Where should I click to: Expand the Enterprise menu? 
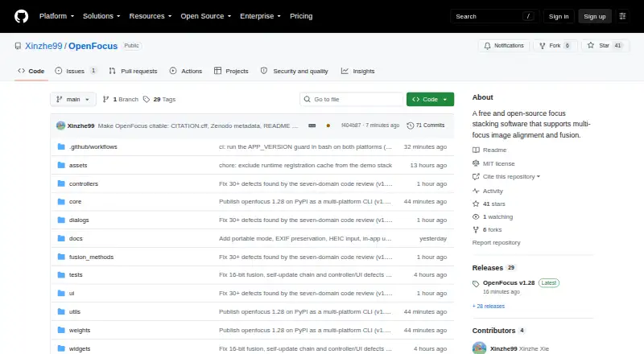tap(260, 16)
